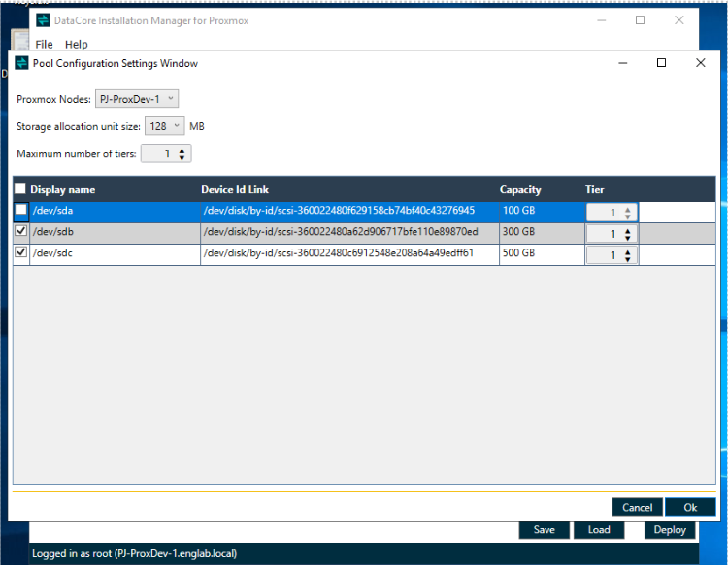
Task: Close the Pool Configuration Settings window
Action: [701, 63]
